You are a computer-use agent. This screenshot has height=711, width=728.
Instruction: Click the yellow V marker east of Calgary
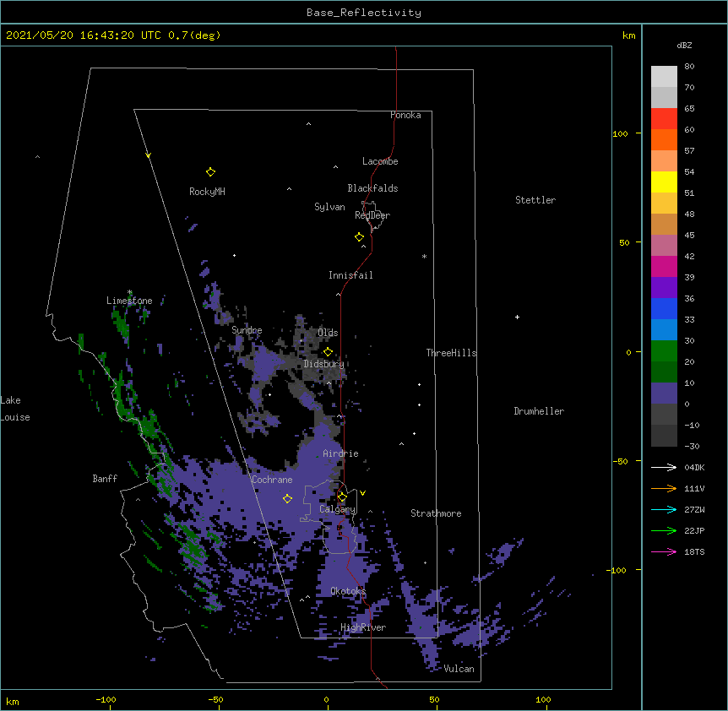pos(362,493)
